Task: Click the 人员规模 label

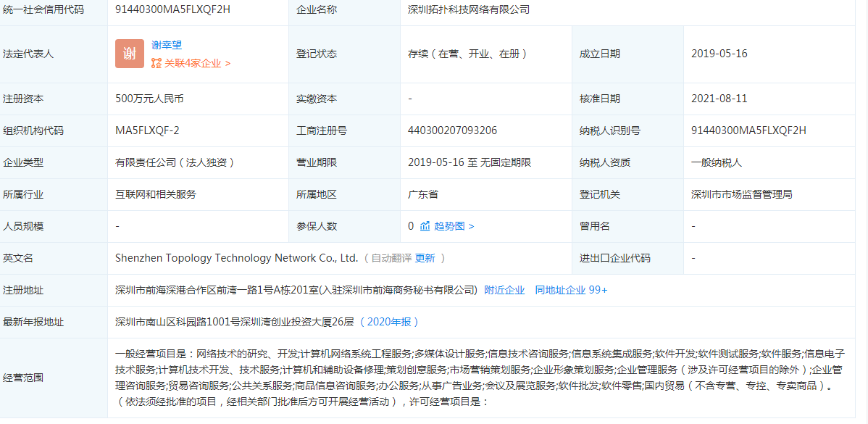Action: click(23, 226)
